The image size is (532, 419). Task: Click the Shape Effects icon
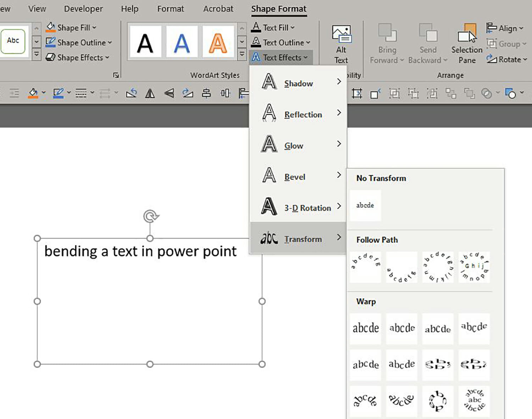click(x=51, y=57)
